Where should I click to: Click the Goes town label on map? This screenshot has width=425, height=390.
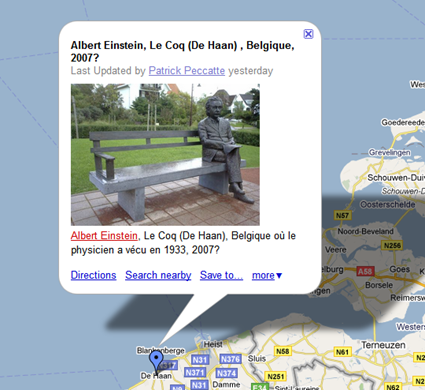tap(399, 269)
